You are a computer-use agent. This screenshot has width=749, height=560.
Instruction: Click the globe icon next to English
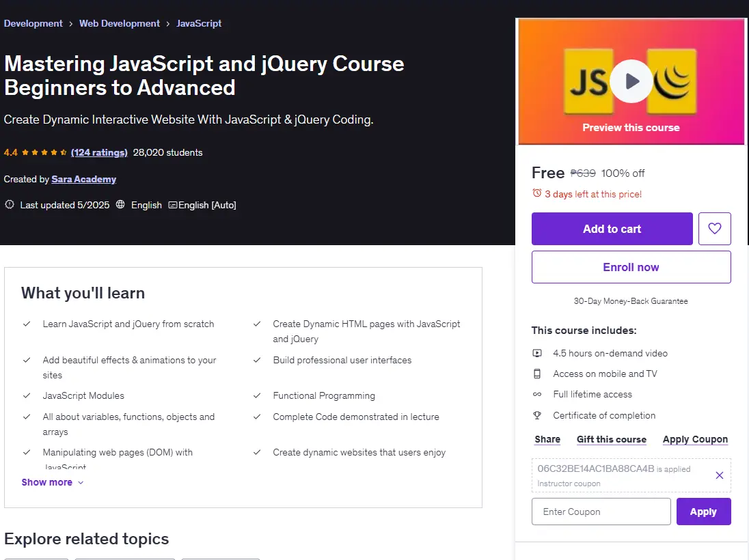120,204
